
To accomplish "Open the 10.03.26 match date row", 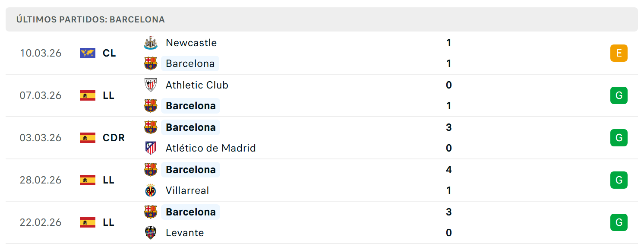I will click(322, 53).
